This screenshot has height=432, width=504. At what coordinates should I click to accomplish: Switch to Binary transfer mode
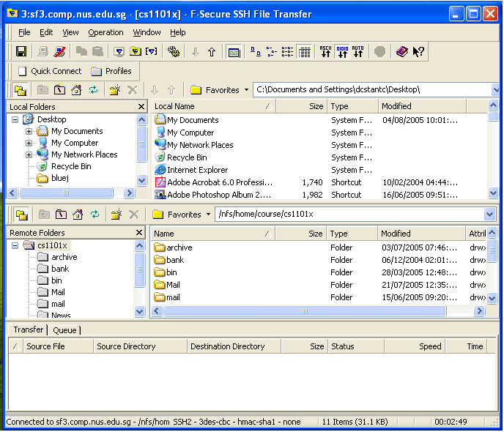342,52
